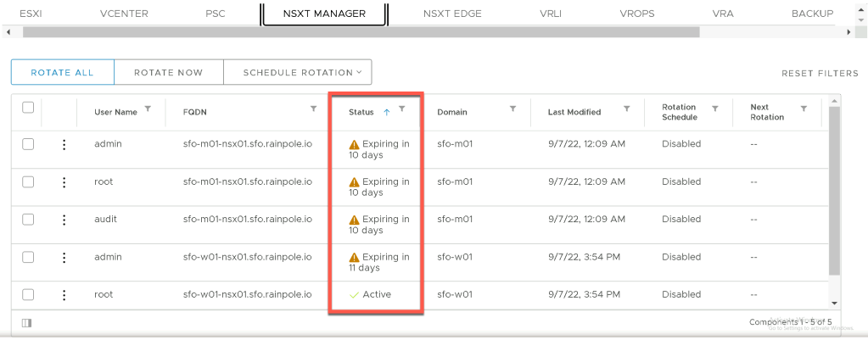Viewport: 868px width, 340px height.
Task: Expand the row menu for sfo-w01 root
Action: tap(64, 295)
